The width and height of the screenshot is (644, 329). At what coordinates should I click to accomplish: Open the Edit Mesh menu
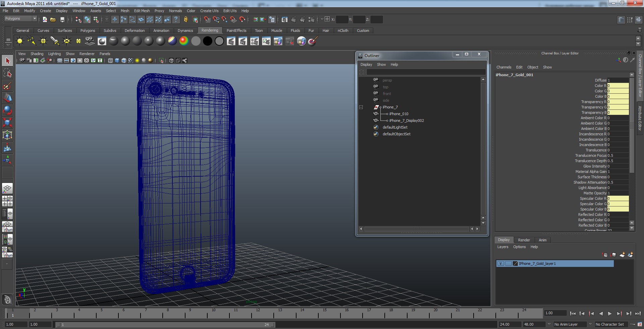click(x=142, y=11)
